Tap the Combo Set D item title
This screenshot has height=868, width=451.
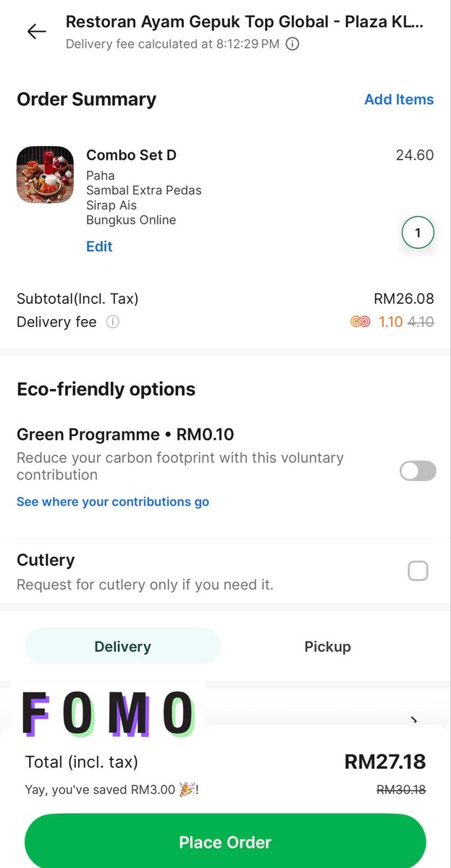(x=131, y=155)
